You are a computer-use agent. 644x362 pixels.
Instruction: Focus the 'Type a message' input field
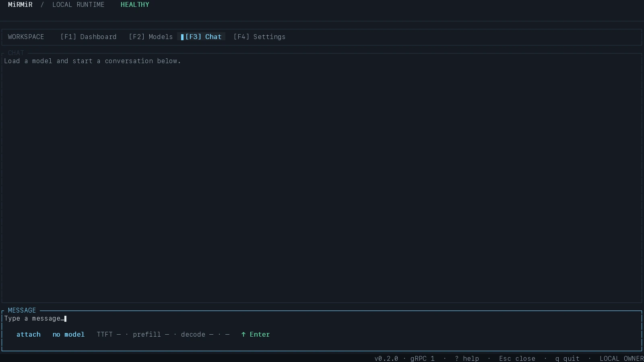click(x=322, y=318)
